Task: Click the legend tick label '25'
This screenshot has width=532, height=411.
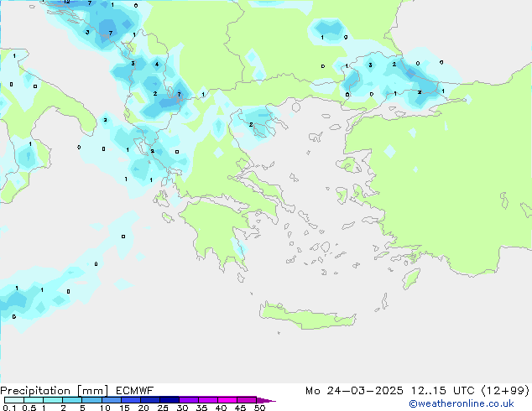Action: coord(163,408)
